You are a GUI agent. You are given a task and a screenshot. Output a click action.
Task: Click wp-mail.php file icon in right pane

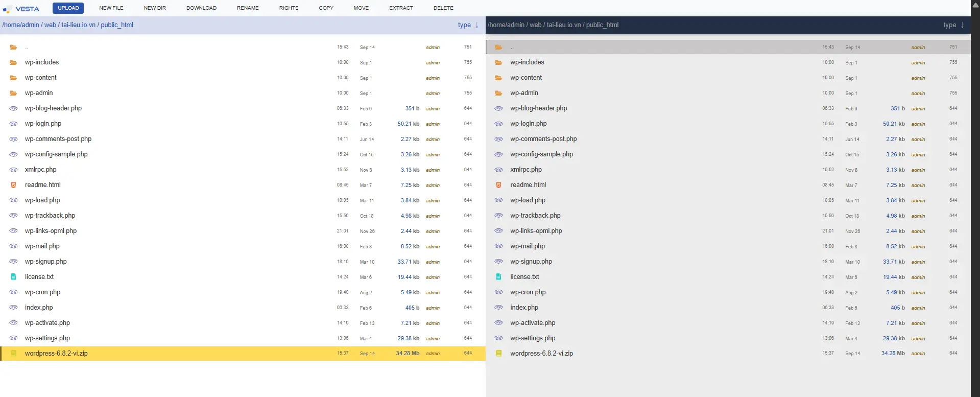[x=498, y=246]
